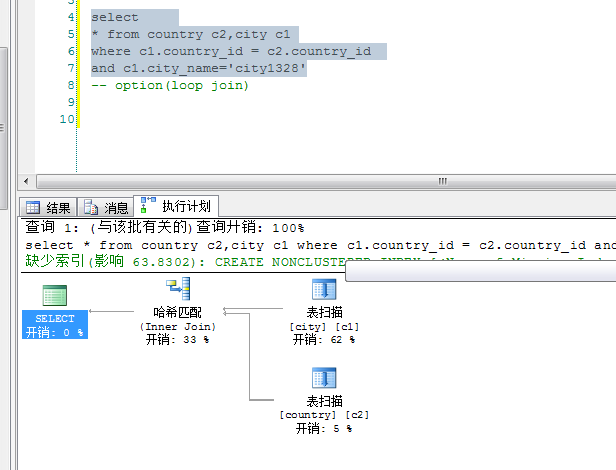The width and height of the screenshot is (616, 470).
Task: Click the [country] [c2] label
Action: (x=324, y=415)
